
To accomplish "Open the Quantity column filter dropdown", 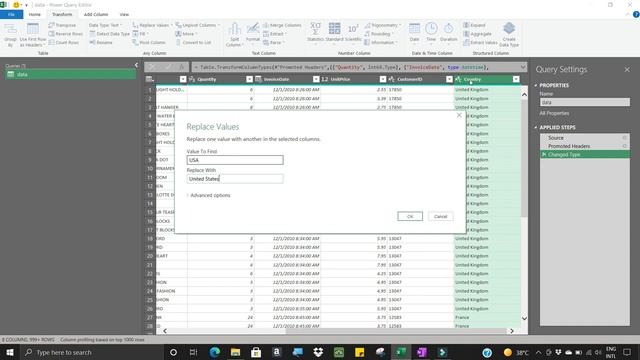I will click(x=249, y=79).
